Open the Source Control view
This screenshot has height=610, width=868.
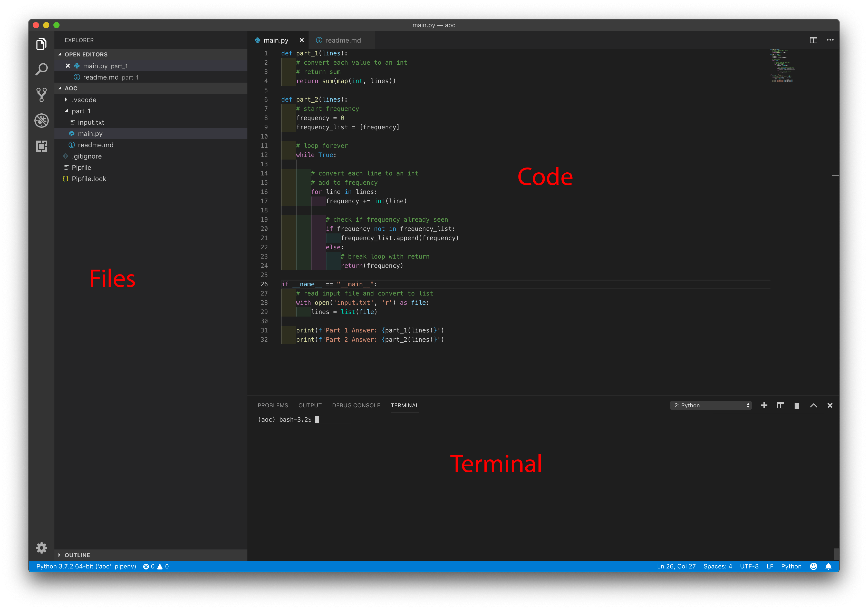[x=42, y=95]
